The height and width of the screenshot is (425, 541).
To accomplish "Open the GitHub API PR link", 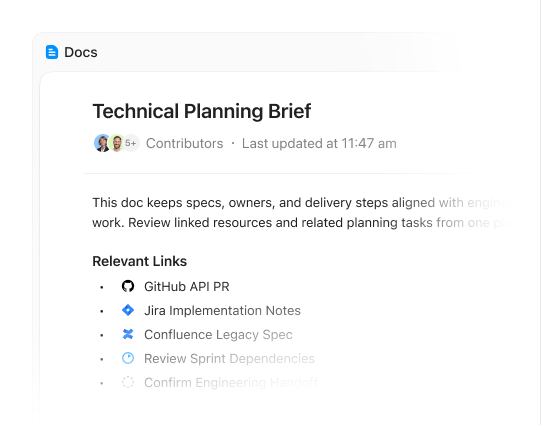I will pyautogui.click(x=187, y=287).
